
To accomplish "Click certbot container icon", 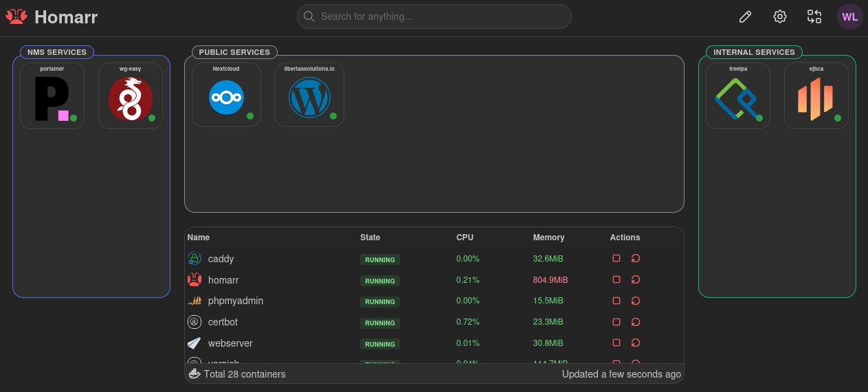I will coord(194,322).
